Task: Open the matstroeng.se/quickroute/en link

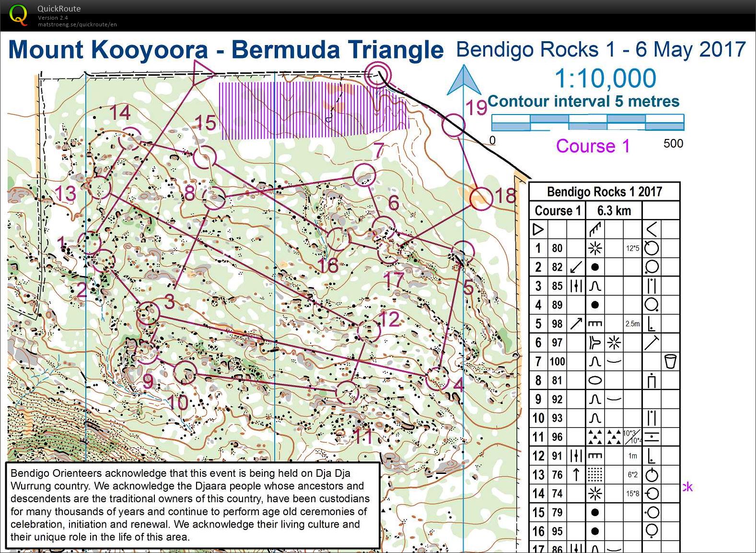Action: (x=77, y=24)
